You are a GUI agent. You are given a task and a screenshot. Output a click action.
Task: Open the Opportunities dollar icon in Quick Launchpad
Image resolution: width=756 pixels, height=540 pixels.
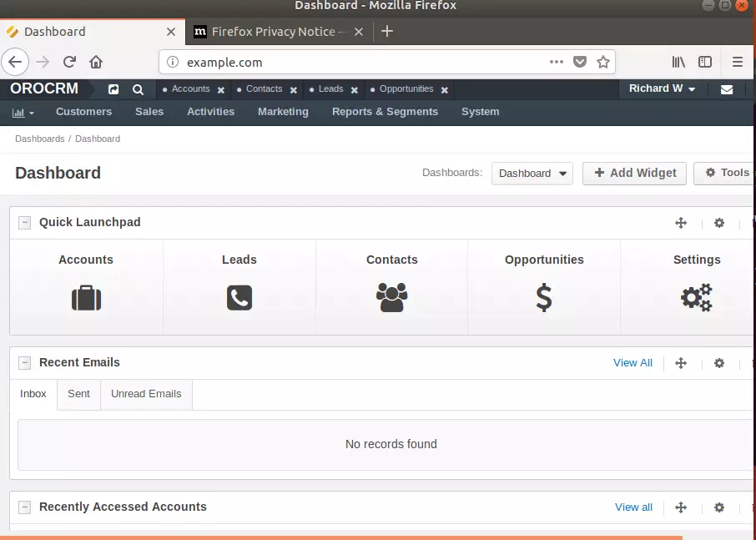point(544,297)
